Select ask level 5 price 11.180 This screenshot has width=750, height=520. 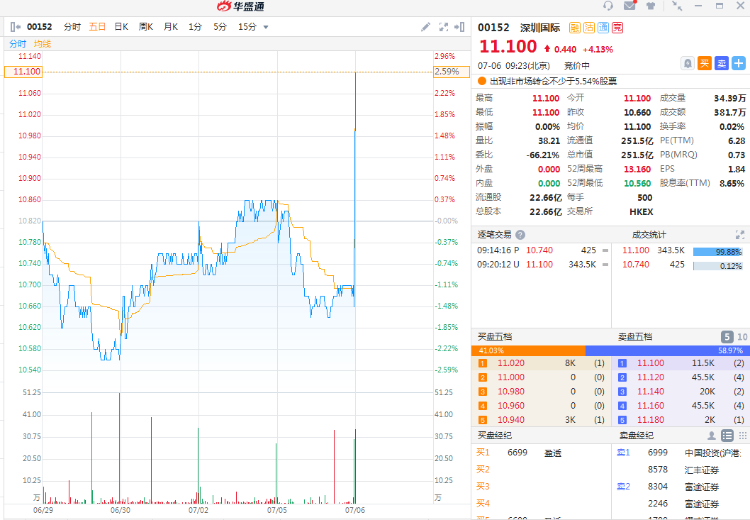pyautogui.click(x=651, y=420)
